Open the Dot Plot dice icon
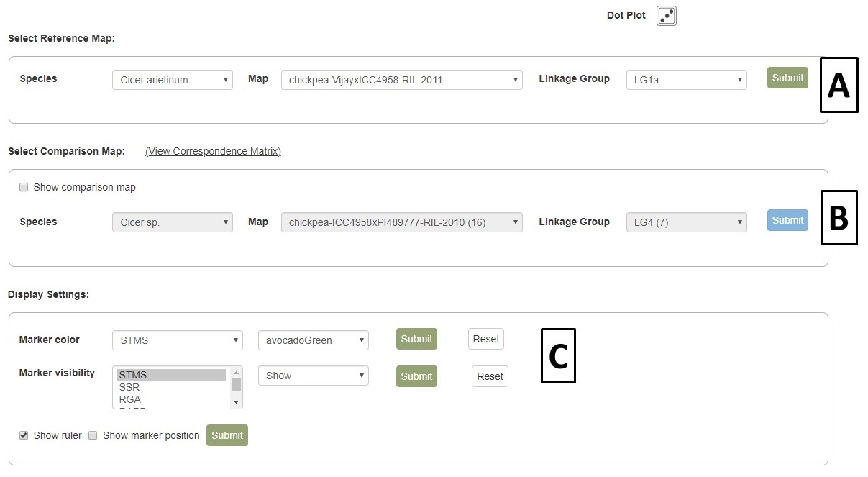Screen dimensions: 868x477 pyautogui.click(x=667, y=16)
